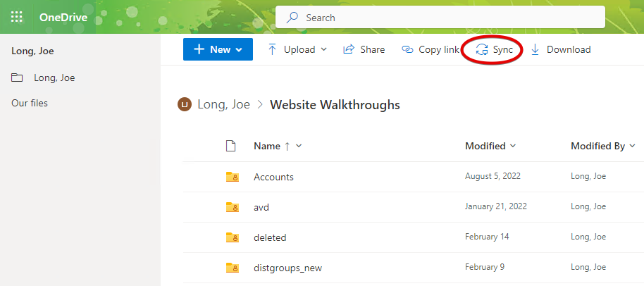Screen dimensions: 644x286
Task: Click the file type column icon
Action: tap(230, 146)
